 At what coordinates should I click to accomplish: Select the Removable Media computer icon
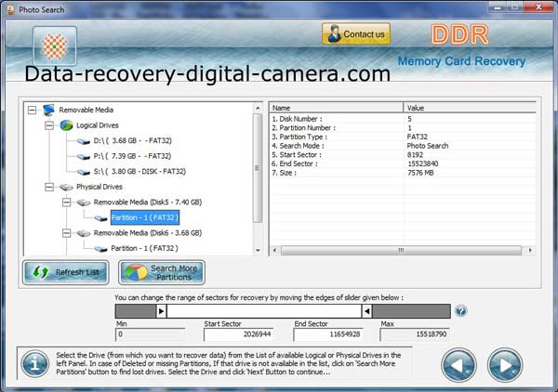(x=48, y=110)
